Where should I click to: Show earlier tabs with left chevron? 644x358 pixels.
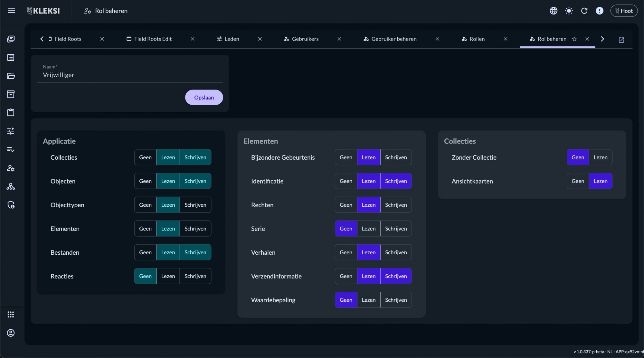coord(42,39)
